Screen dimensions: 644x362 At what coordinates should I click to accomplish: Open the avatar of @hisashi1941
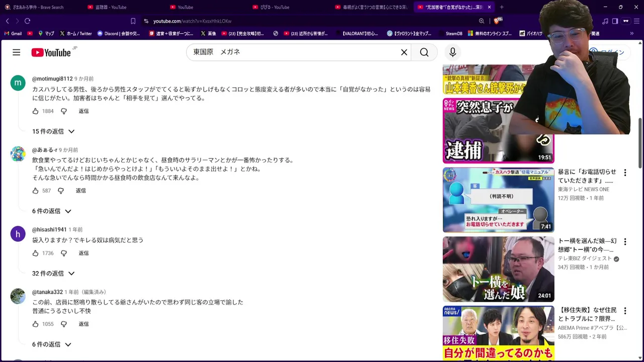(x=18, y=234)
